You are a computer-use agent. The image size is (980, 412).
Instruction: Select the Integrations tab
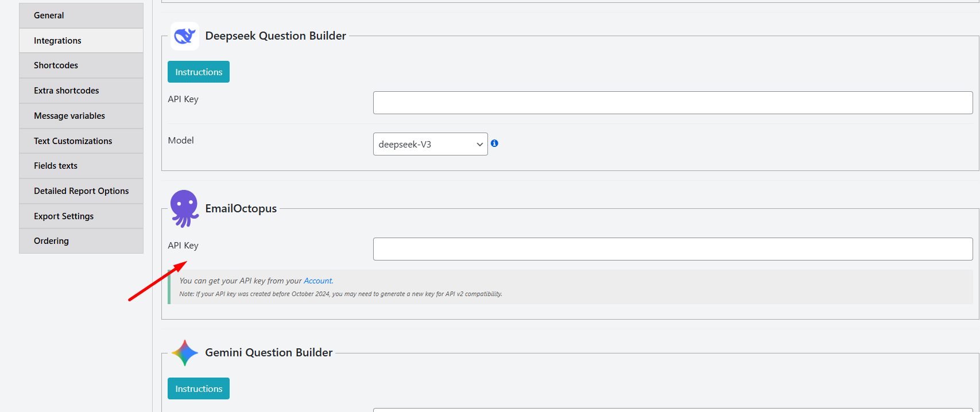tap(81, 41)
